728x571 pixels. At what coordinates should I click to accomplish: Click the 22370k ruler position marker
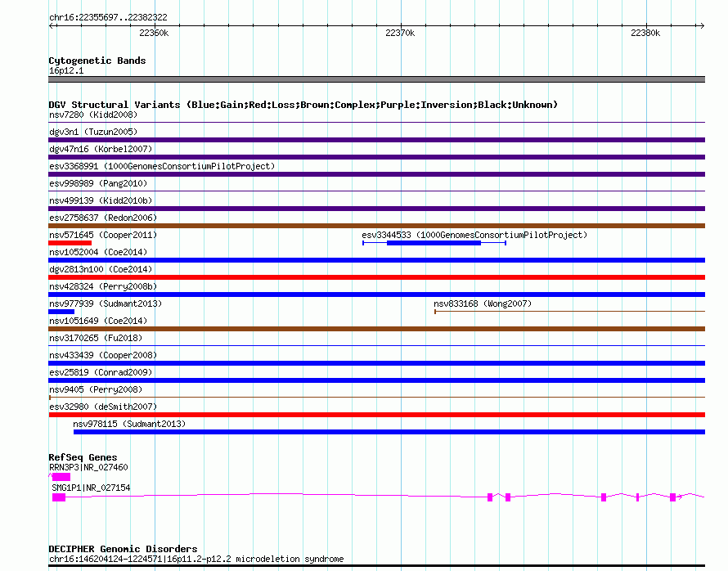tap(400, 33)
